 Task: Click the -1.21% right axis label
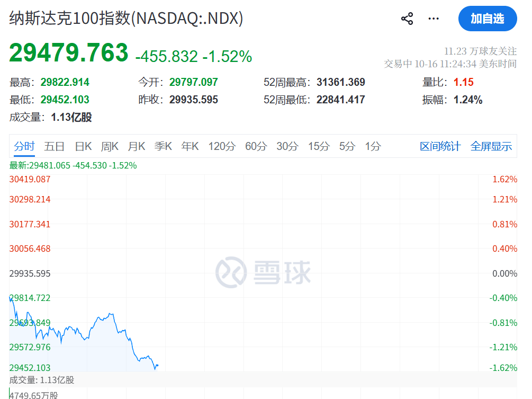(503, 347)
